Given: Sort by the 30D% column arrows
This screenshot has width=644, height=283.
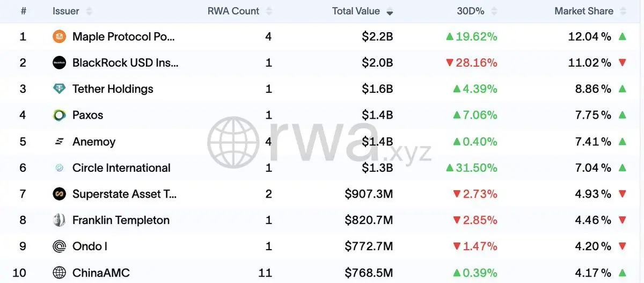Looking at the screenshot, I should [x=494, y=11].
